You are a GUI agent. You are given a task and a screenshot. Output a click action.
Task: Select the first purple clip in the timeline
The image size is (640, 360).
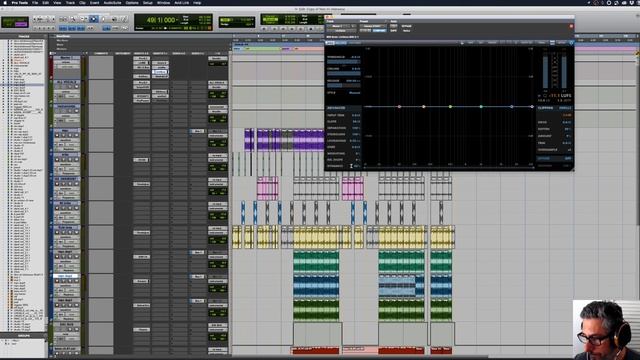click(249, 139)
